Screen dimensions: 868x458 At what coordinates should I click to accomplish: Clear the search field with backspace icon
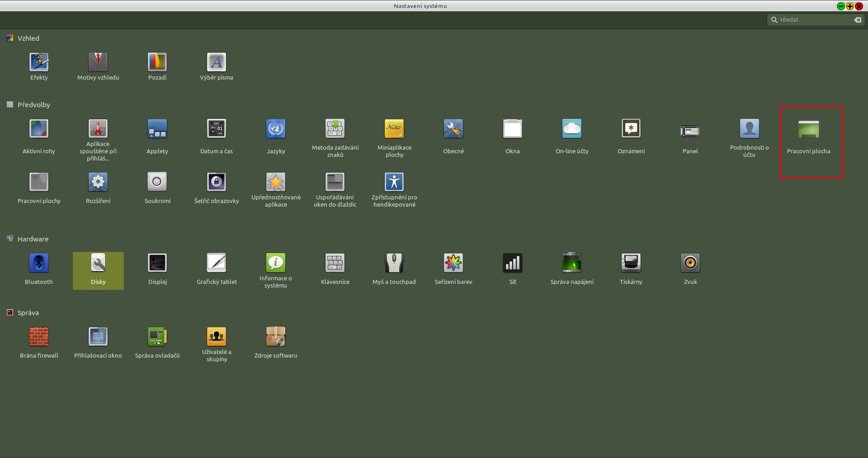tap(857, 20)
